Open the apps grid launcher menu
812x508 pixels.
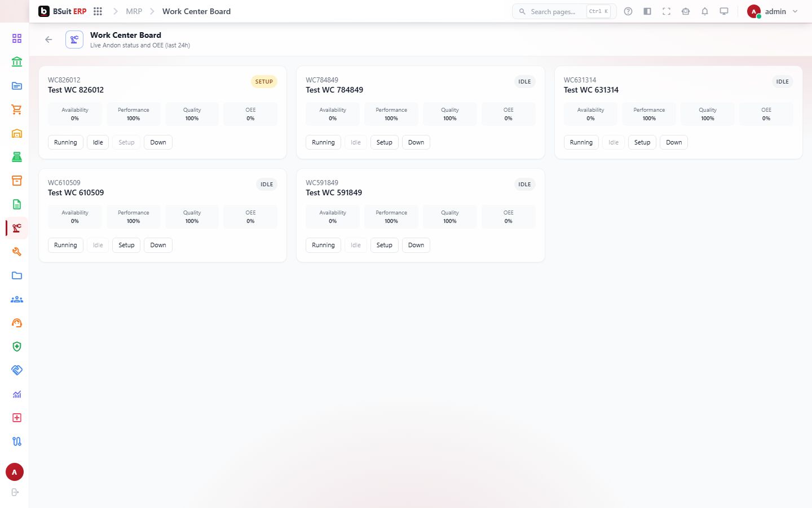coord(98,11)
